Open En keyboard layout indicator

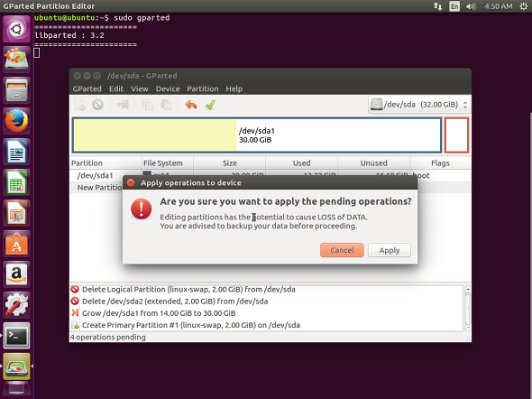click(x=454, y=6)
